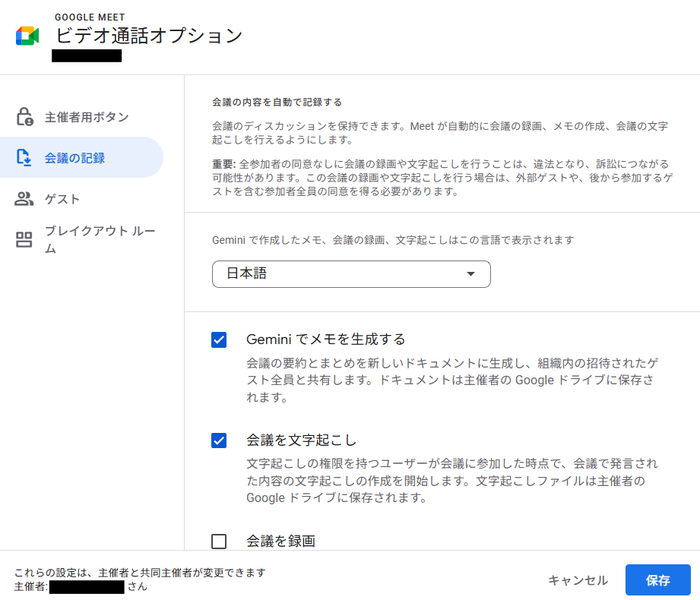Click the arrow in the language selector
This screenshot has height=600, width=700.
(x=470, y=274)
